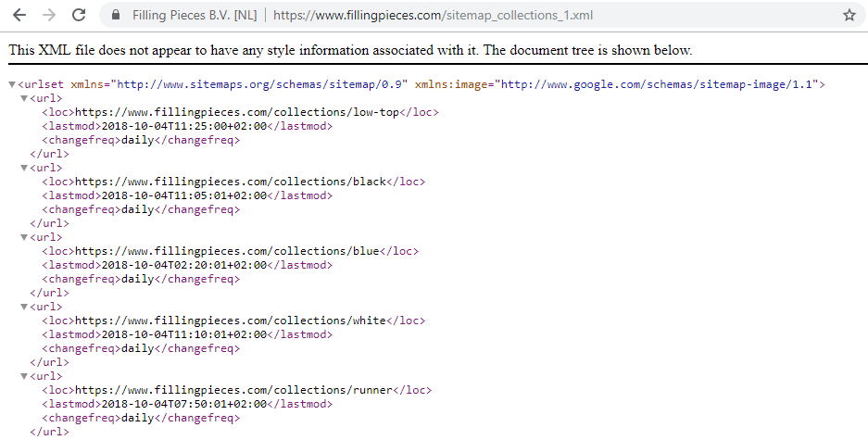Image resolution: width=868 pixels, height=440 pixels.
Task: Click the forward navigation arrow
Action: tap(49, 16)
